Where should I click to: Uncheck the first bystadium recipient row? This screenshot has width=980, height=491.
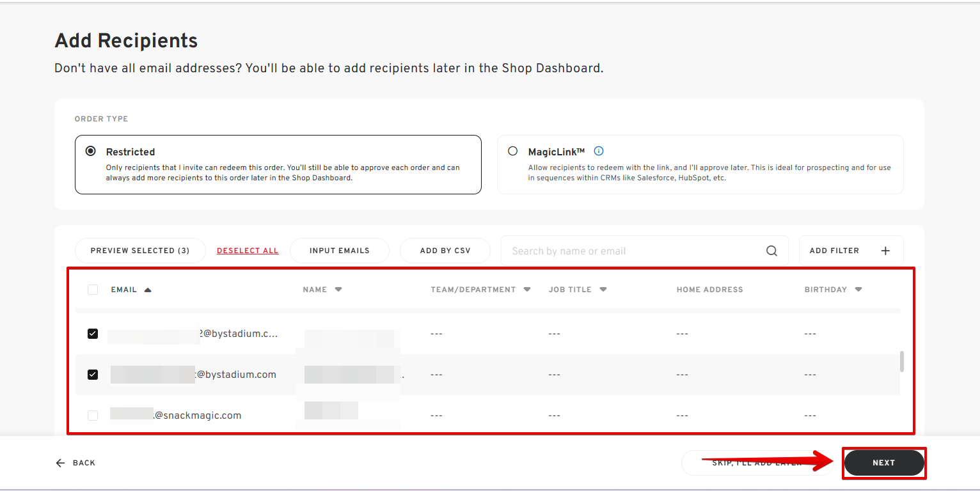click(x=93, y=334)
